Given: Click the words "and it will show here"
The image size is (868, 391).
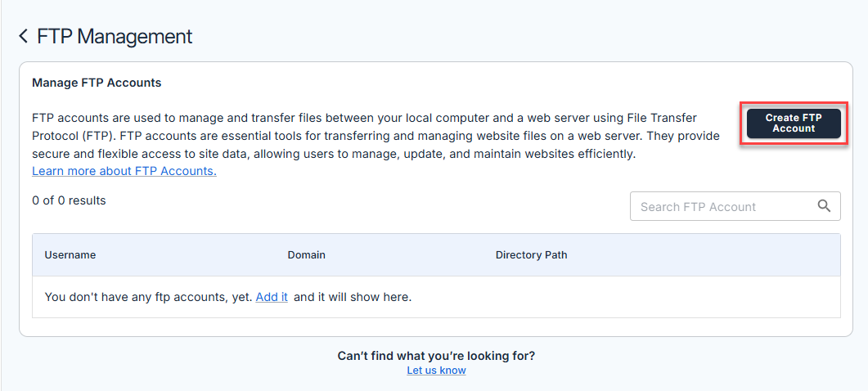Looking at the screenshot, I should click(x=353, y=297).
